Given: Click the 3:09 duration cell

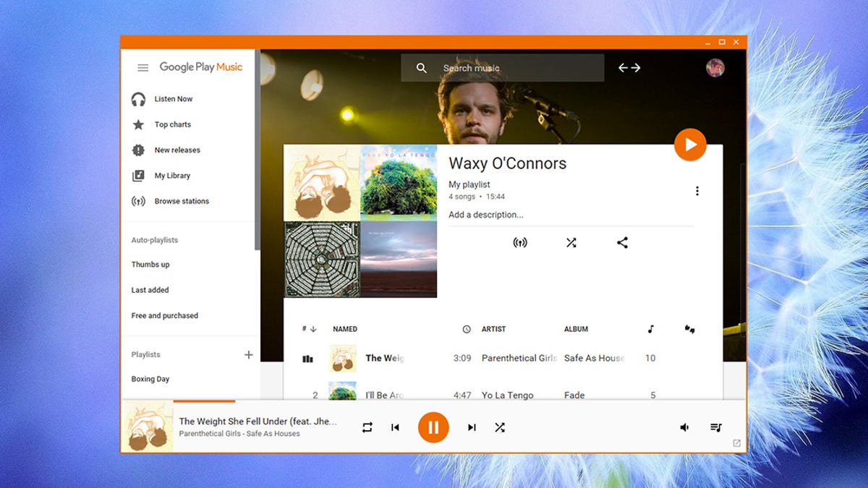Looking at the screenshot, I should 462,358.
